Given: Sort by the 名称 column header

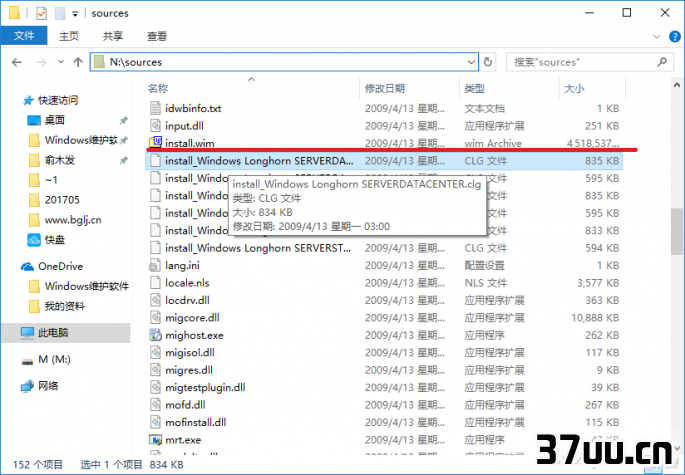Looking at the screenshot, I should 158,88.
